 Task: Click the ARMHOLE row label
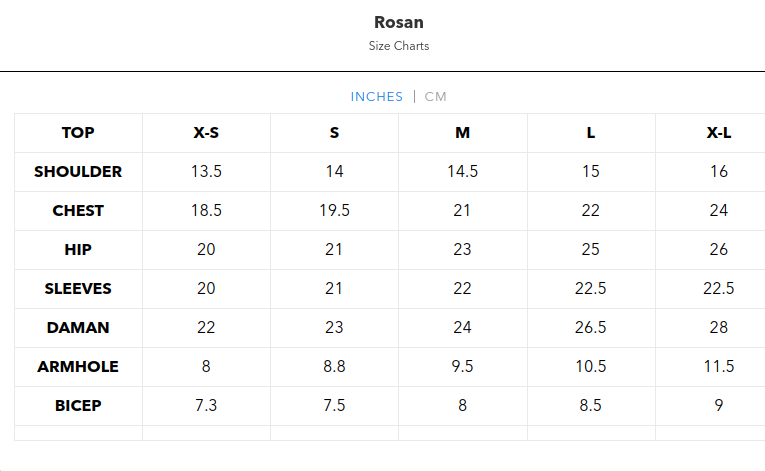tap(78, 367)
